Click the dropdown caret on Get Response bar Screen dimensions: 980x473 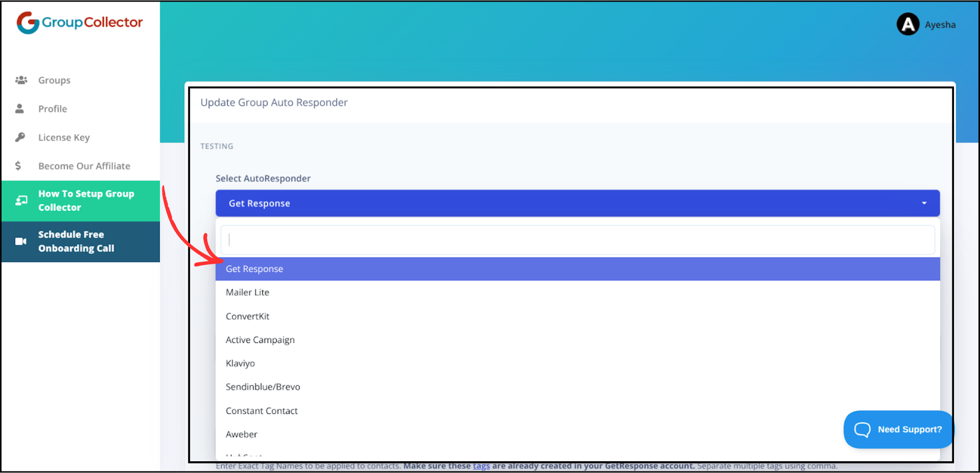[x=923, y=203]
